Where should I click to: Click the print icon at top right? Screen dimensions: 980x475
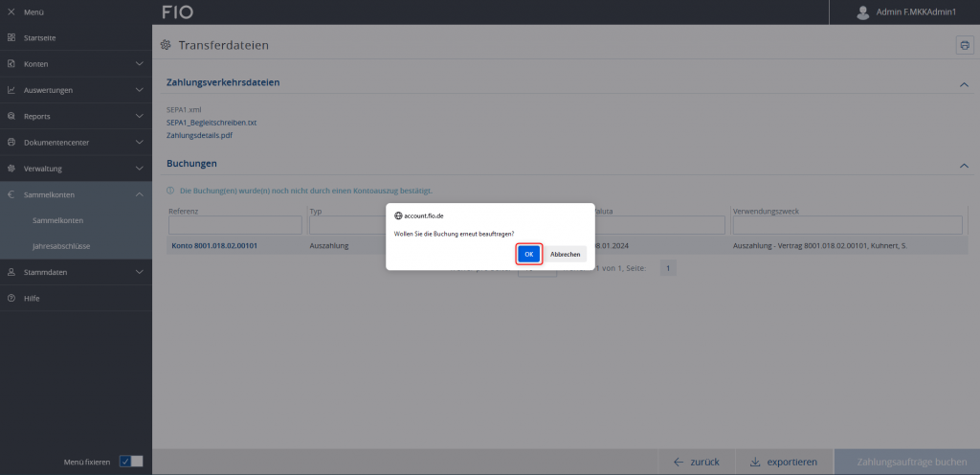click(x=964, y=45)
